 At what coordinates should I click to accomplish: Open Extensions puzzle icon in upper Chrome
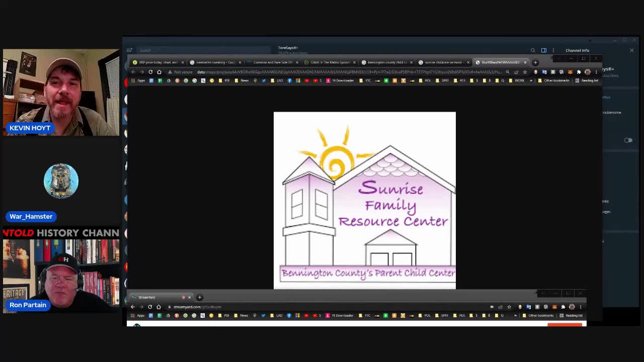(579, 72)
